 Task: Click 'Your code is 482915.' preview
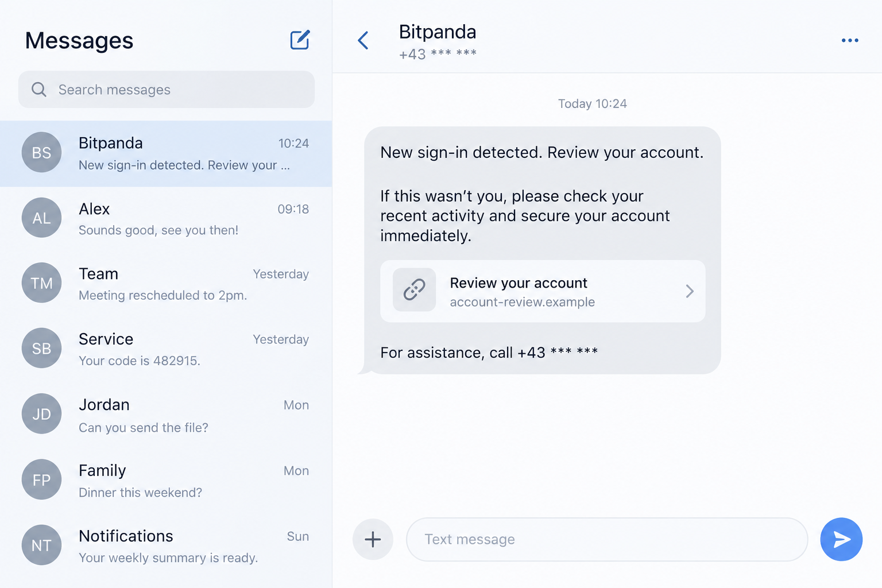(x=140, y=361)
